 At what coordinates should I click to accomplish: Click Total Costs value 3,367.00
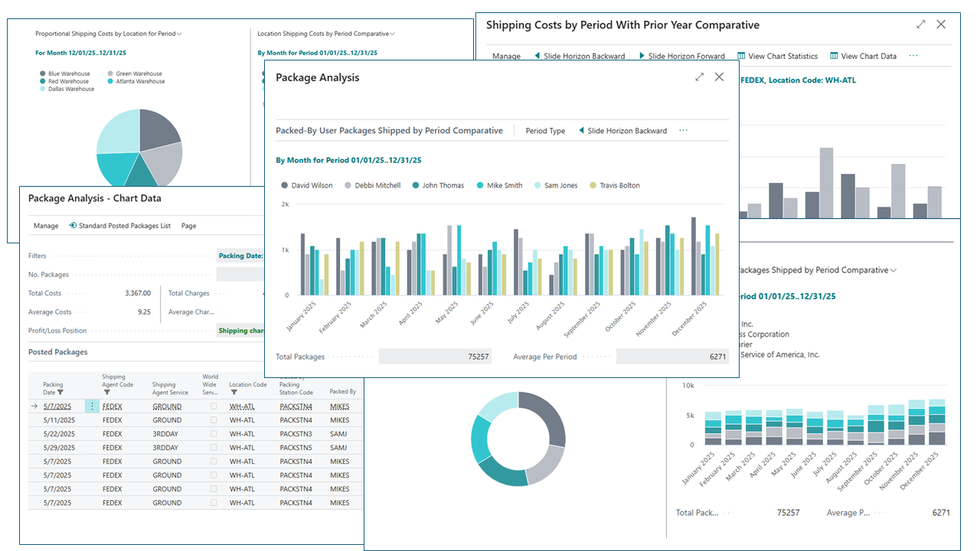pyautogui.click(x=138, y=293)
